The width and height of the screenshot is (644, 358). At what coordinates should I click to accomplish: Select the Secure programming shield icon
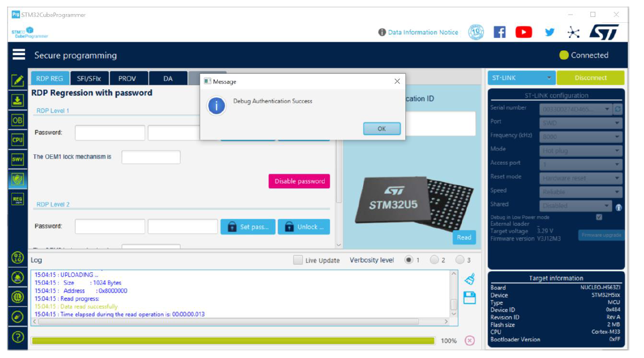pos(18,179)
